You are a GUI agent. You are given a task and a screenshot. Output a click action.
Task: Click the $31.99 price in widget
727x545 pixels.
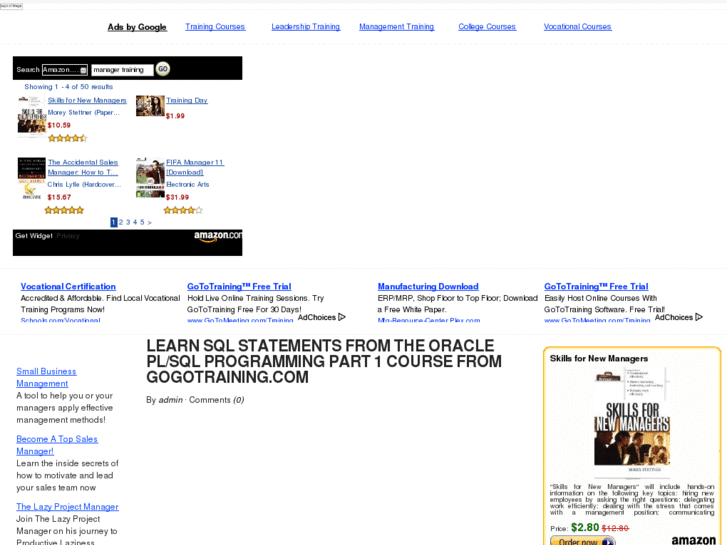[177, 197]
